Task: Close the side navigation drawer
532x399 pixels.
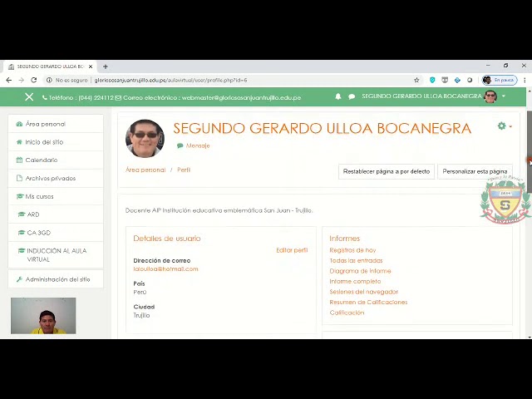Action: coord(29,97)
